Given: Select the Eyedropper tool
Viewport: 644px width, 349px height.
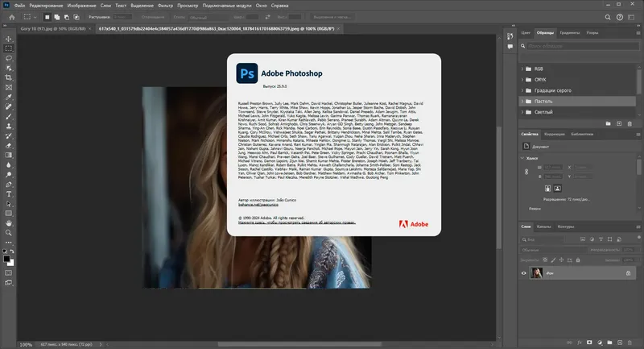Looking at the screenshot, I should (9, 97).
